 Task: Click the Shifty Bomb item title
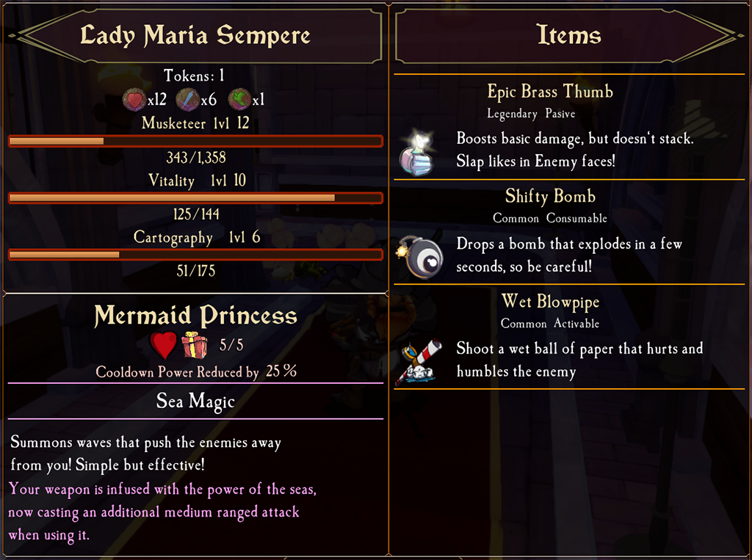coord(550,196)
